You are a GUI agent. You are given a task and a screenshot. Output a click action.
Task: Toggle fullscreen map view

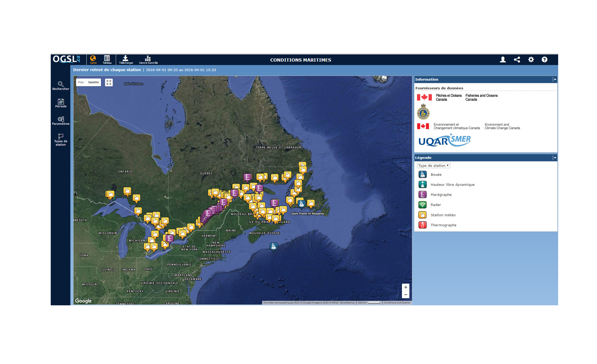109,82
